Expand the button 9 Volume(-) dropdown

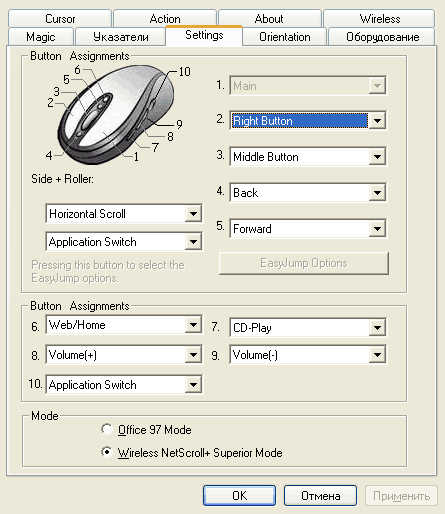click(x=308, y=355)
